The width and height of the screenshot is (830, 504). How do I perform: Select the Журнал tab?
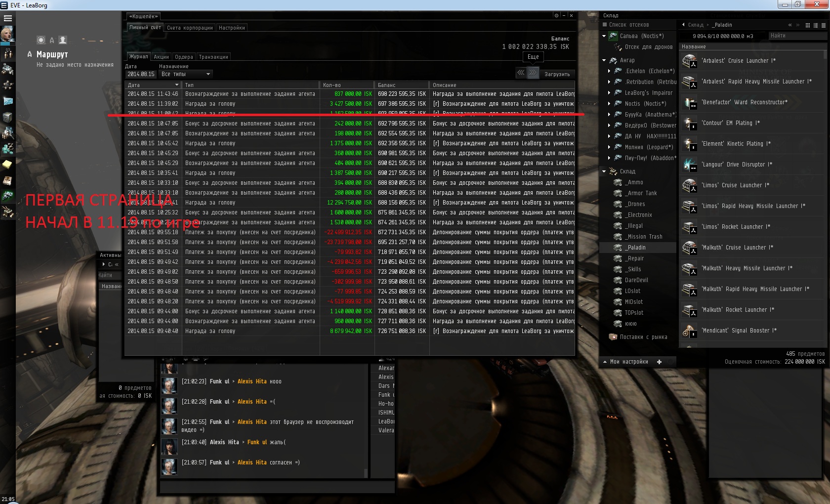(x=139, y=57)
